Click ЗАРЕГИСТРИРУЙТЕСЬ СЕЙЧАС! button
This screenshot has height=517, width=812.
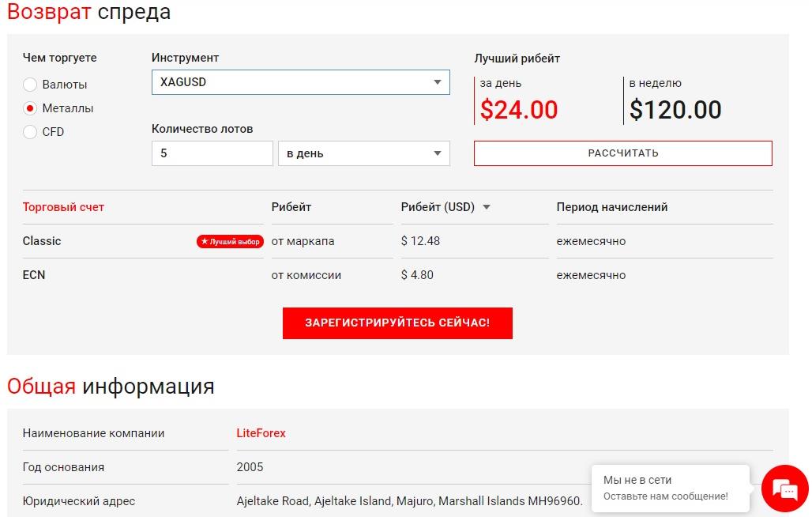click(x=397, y=323)
